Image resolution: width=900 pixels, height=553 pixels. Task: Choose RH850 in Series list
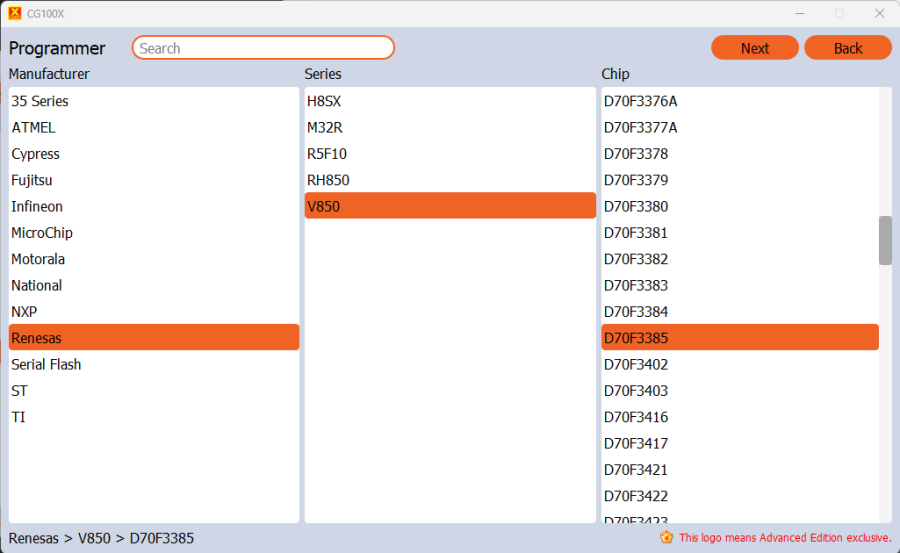(328, 180)
